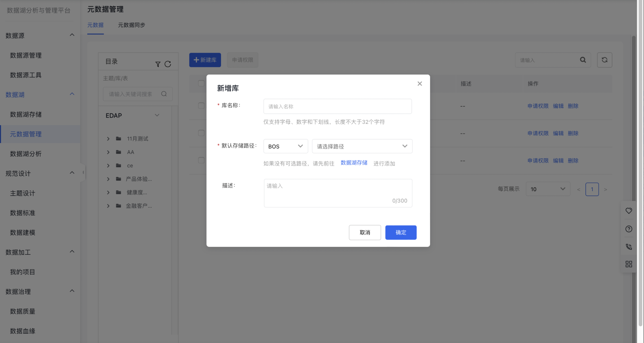Click the search icon in keyword search box
644x343 pixels.
(164, 94)
